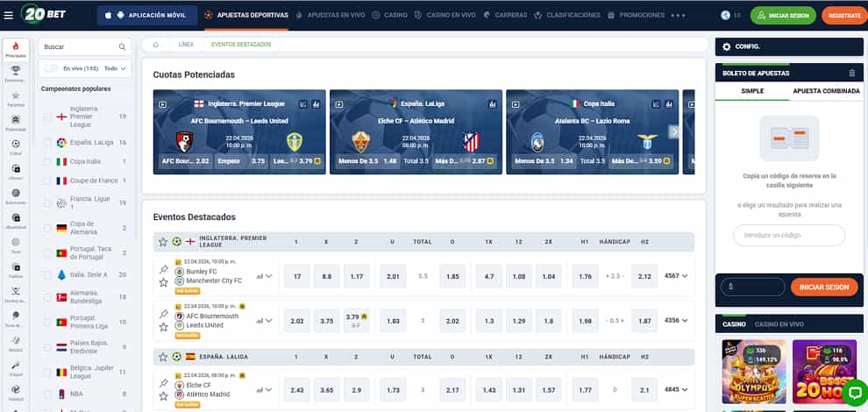Image resolution: width=868 pixels, height=412 pixels.
Task: Check Alemania Bundesliga checkbox
Action: point(47,297)
